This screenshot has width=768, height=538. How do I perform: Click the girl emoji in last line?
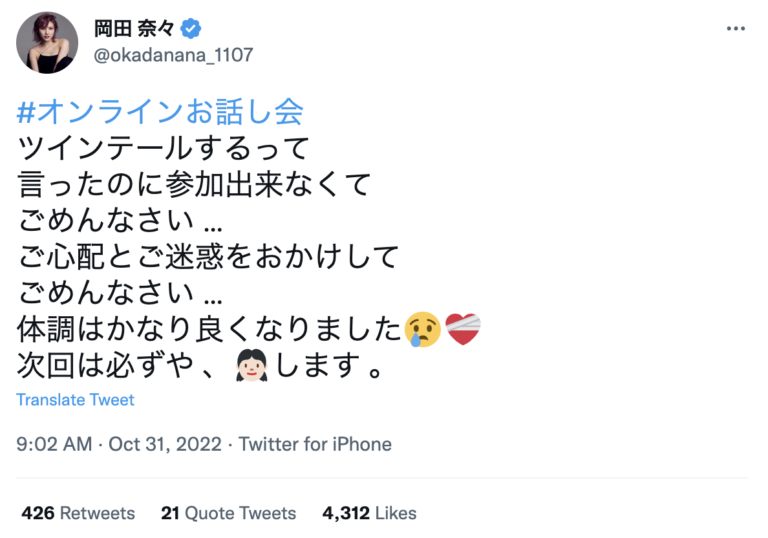(250, 367)
